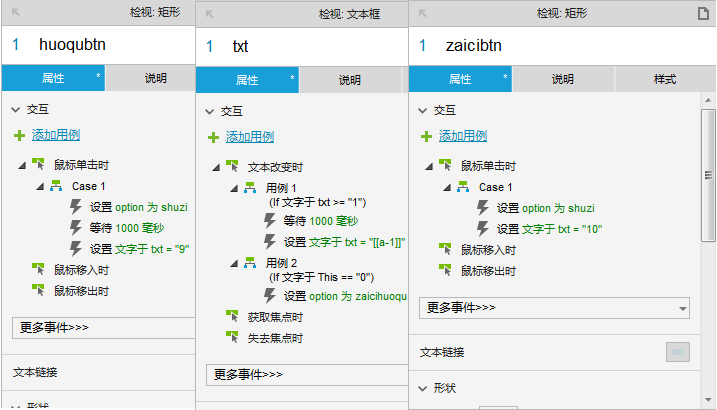Open the 更多事件 dropdown in zaicibtn panel

tap(554, 308)
